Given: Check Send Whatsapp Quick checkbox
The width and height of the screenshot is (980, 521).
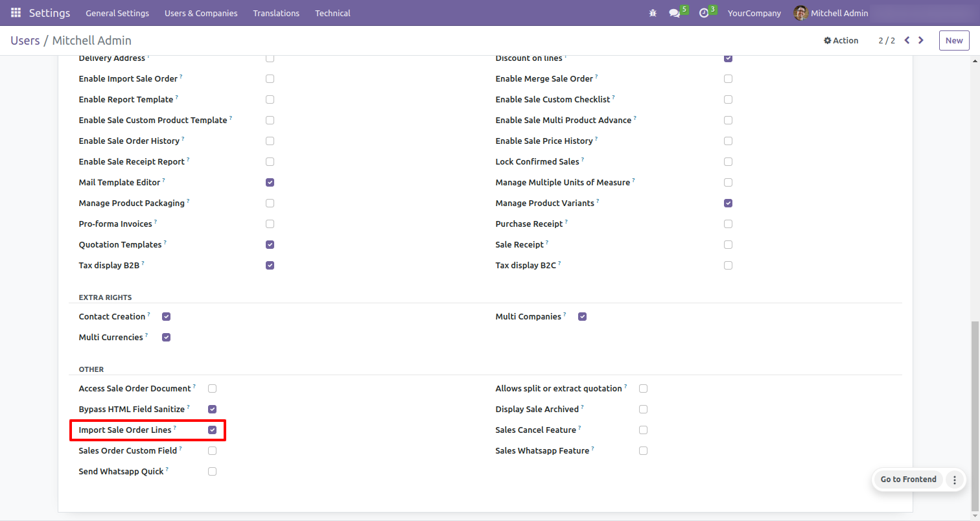Looking at the screenshot, I should [212, 471].
